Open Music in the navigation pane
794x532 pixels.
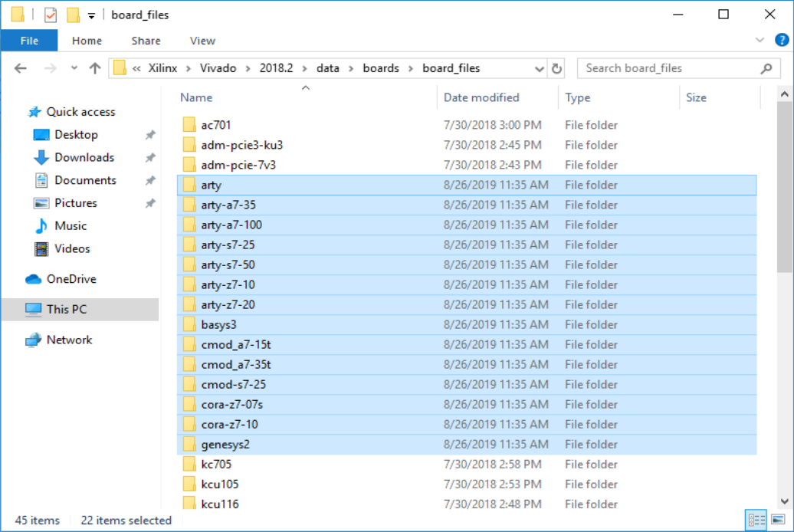point(71,226)
